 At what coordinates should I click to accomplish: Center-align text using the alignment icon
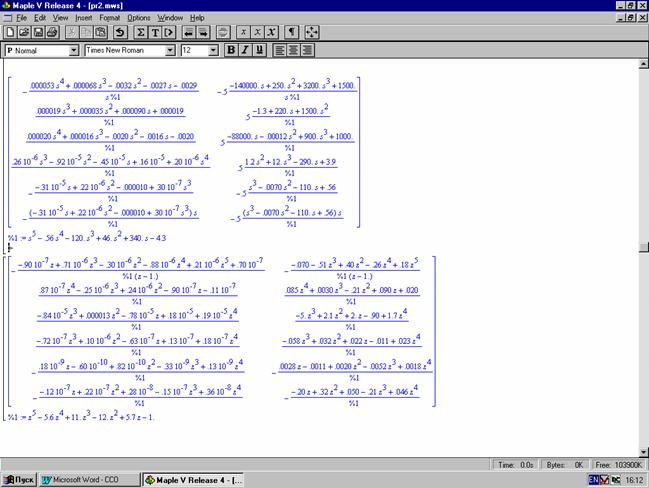[x=294, y=50]
